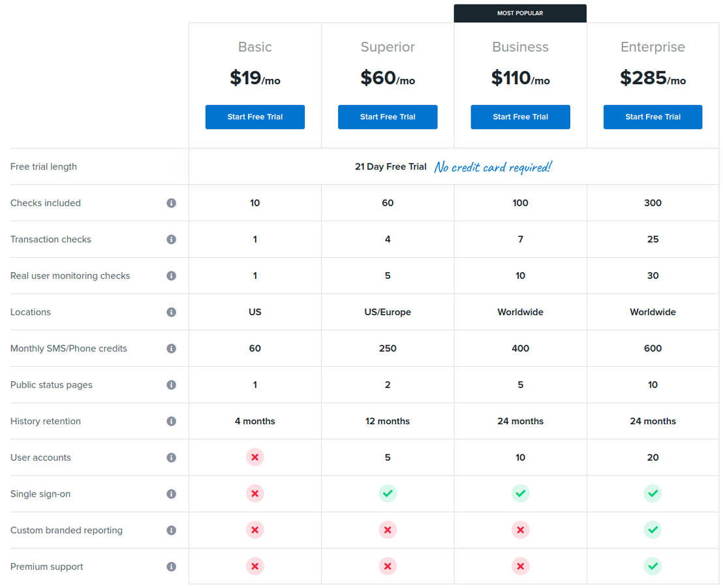Image resolution: width=723 pixels, height=588 pixels.
Task: Click info icon for Public status pages
Action: click(171, 385)
